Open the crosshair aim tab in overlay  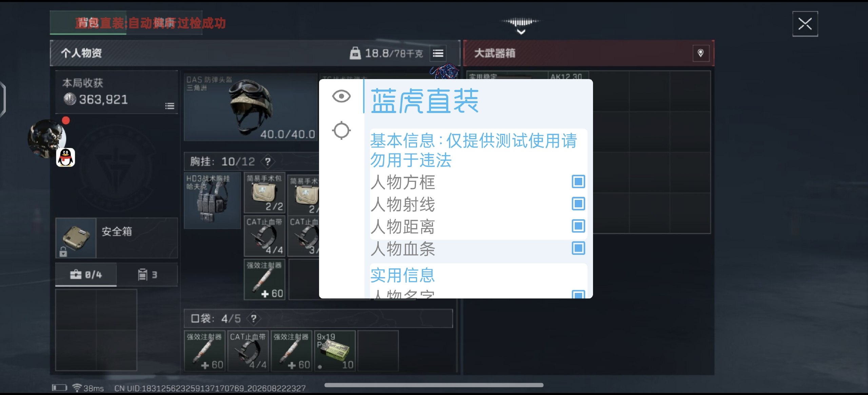tap(341, 130)
